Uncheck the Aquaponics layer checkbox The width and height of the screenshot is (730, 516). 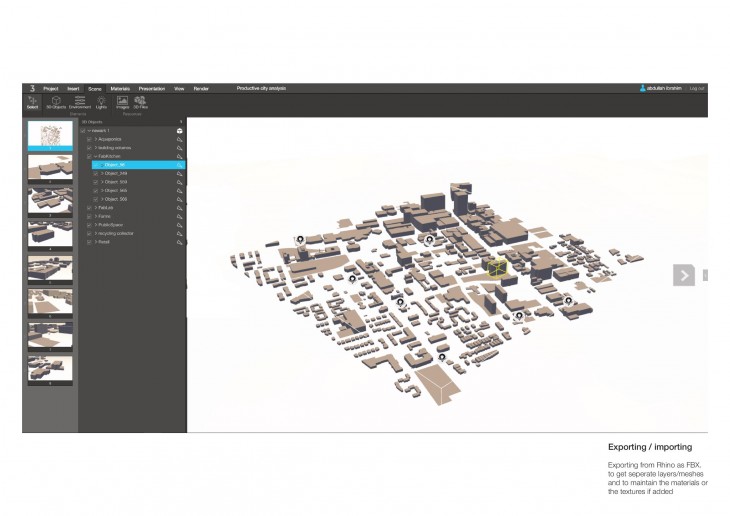[89, 139]
